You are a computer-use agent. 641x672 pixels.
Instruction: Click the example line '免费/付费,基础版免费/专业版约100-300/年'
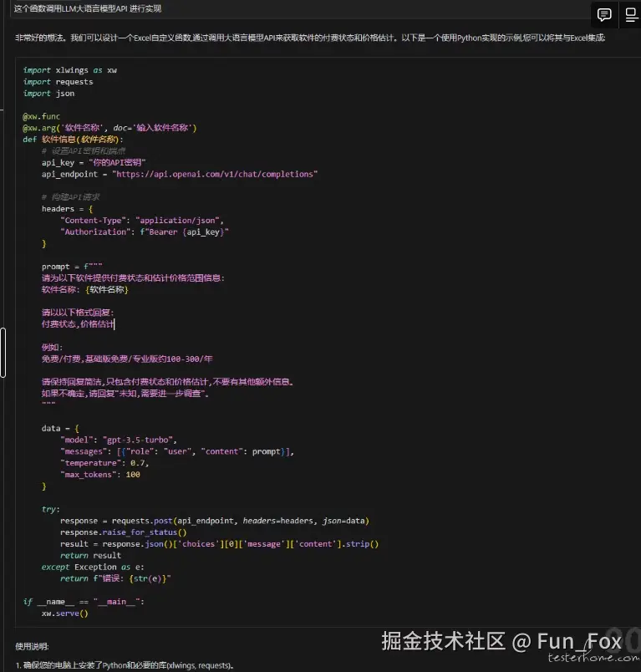127,359
